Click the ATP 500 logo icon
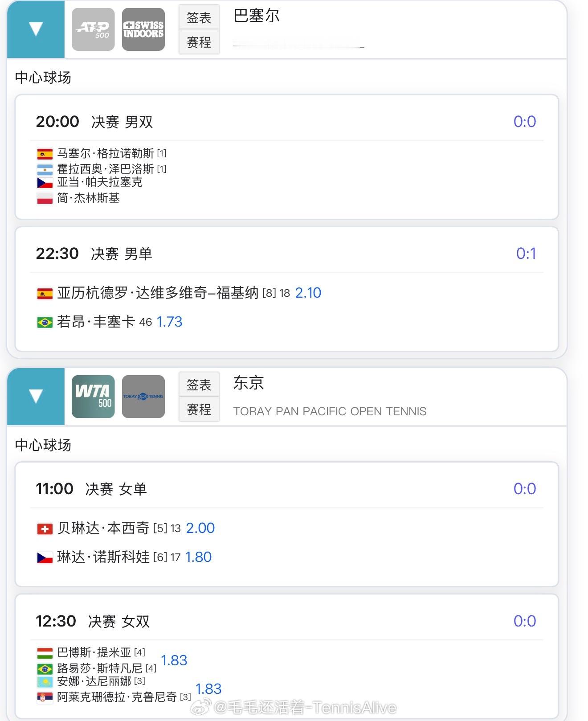Image resolution: width=588 pixels, height=721 pixels. coord(93,29)
